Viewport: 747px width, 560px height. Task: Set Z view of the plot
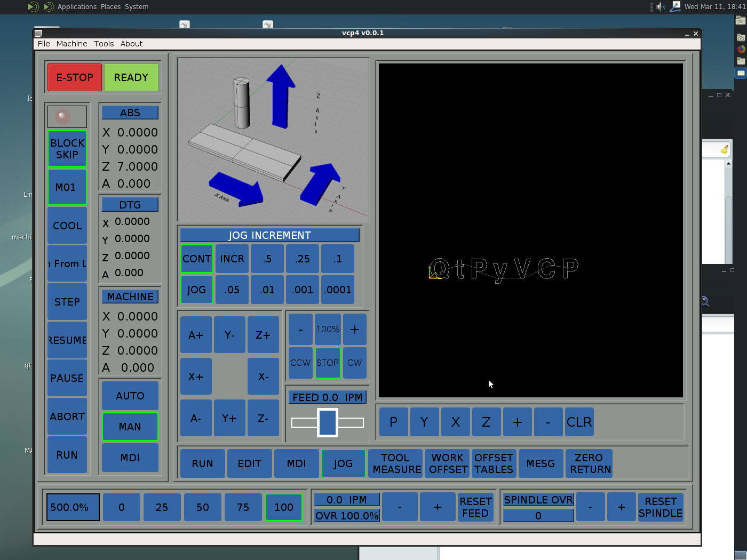coord(487,422)
